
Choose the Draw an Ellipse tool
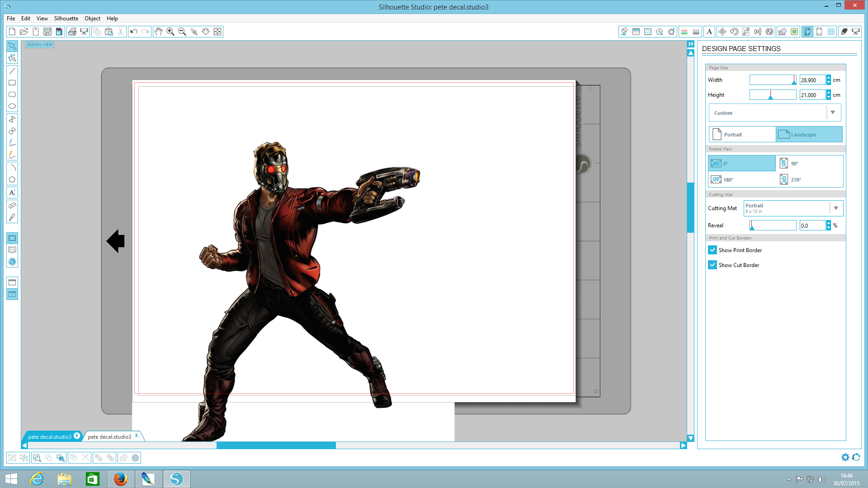12,106
